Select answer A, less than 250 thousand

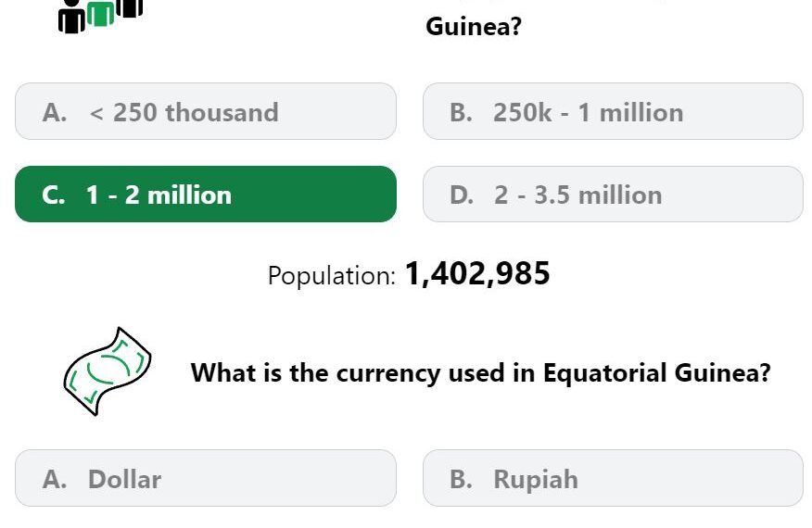(206, 111)
